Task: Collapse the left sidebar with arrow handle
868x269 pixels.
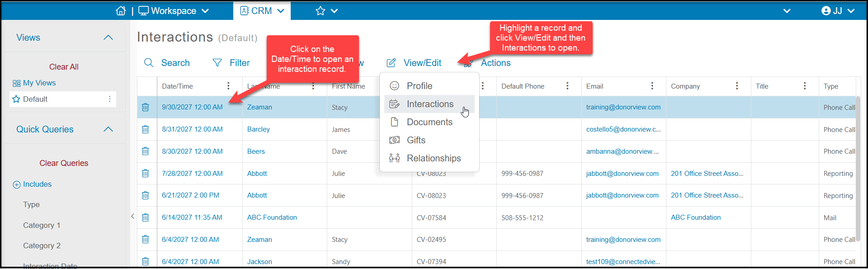Action: (132, 216)
